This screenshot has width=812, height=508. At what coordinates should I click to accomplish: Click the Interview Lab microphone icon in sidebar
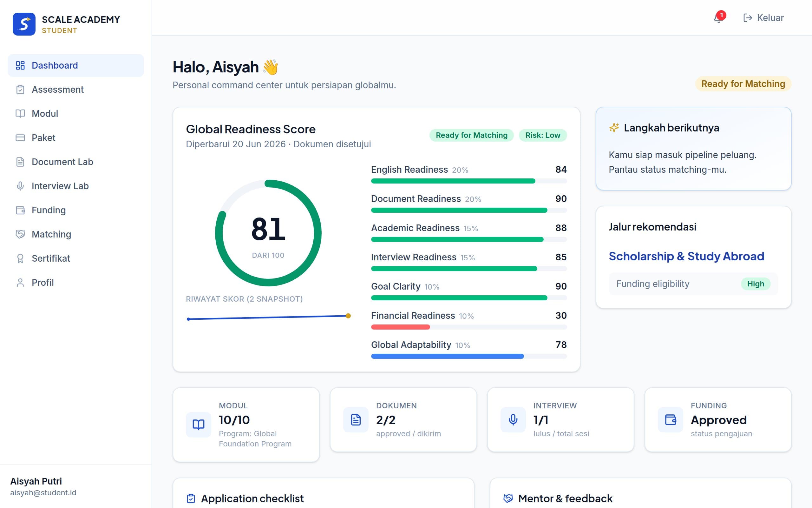[21, 186]
